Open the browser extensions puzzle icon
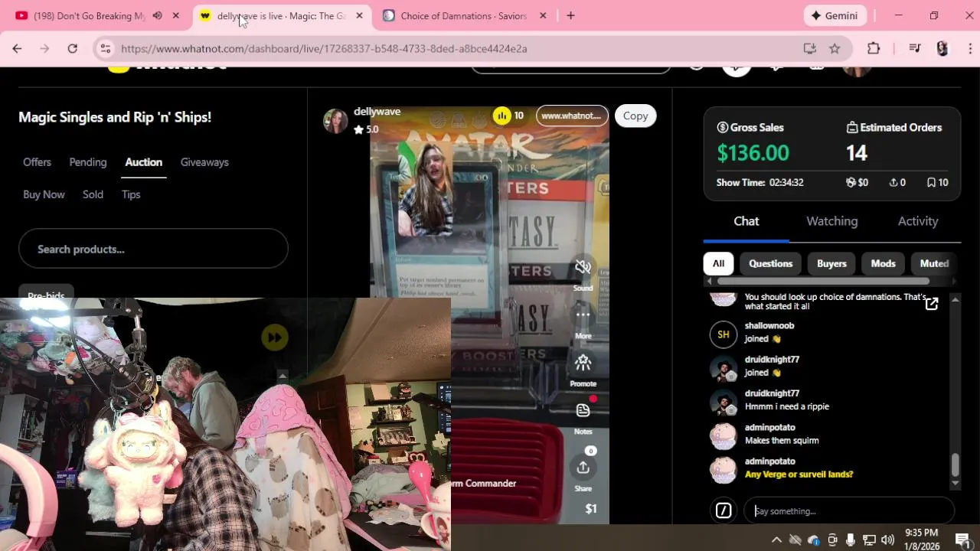Viewport: 980px width, 551px height. [874, 48]
